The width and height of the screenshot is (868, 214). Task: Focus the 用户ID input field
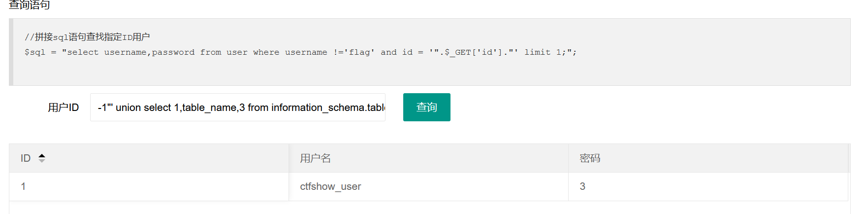[237, 107]
